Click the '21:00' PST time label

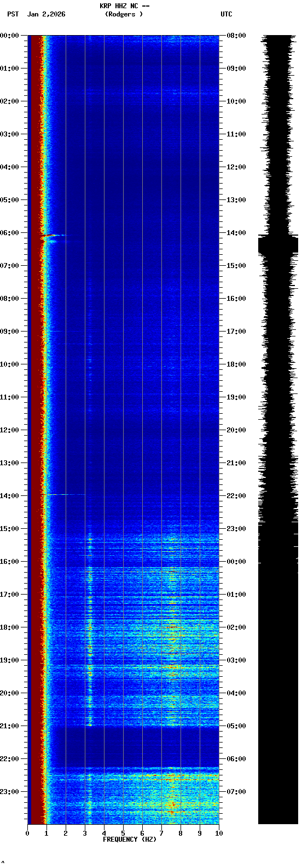tap(9, 726)
